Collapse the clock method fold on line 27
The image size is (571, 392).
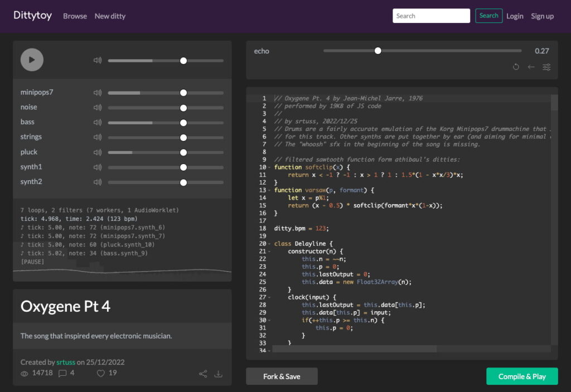tap(269, 298)
